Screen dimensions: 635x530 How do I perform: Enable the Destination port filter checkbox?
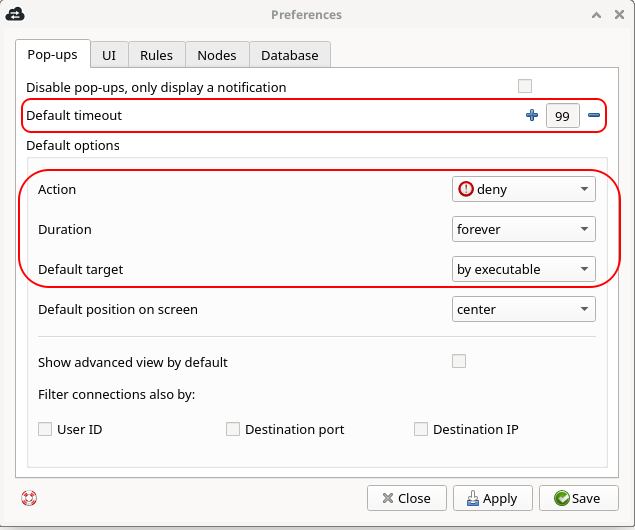(233, 429)
